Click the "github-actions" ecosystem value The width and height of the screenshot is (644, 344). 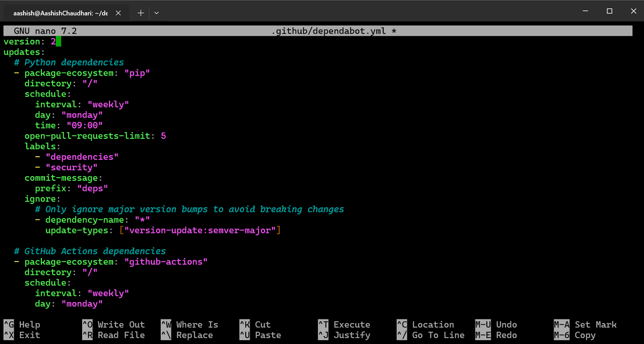[x=166, y=262]
